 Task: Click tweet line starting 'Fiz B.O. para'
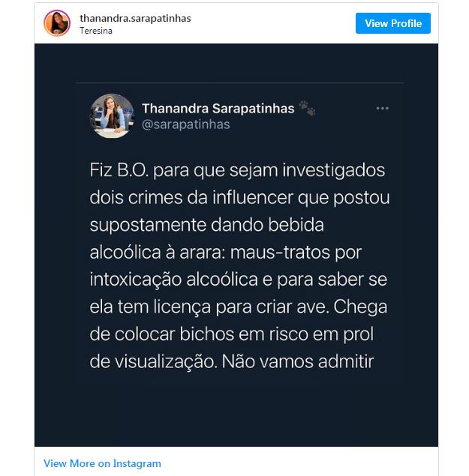(x=237, y=170)
